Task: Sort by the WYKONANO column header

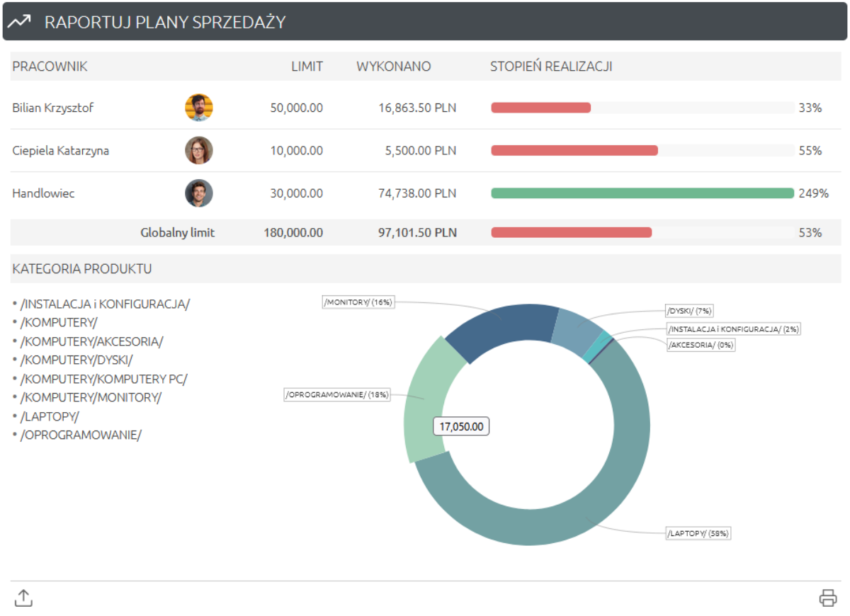Action: (394, 67)
